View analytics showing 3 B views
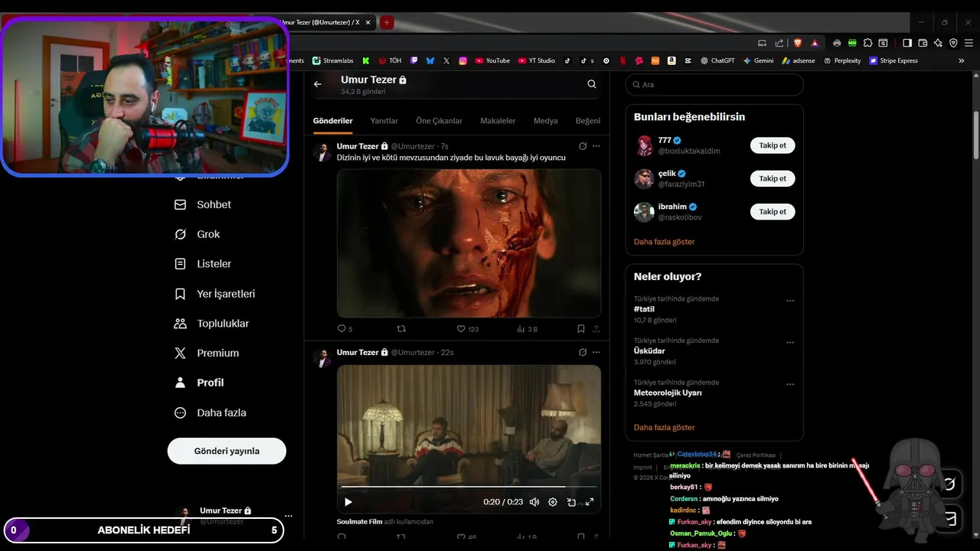The image size is (980, 551). pos(527,329)
